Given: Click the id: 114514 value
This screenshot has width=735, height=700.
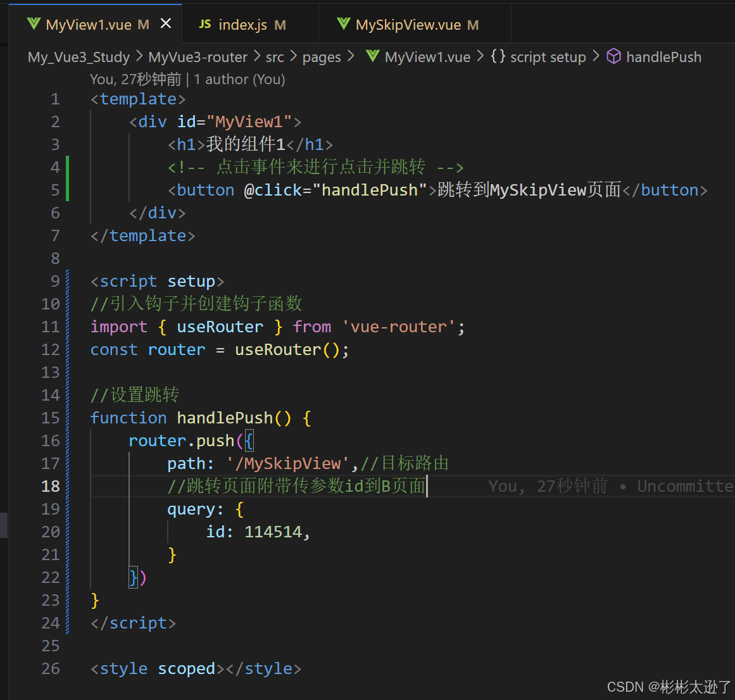Looking at the screenshot, I should [x=273, y=532].
